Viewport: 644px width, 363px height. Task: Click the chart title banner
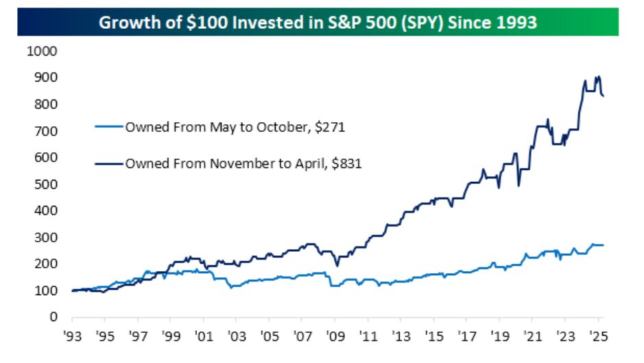318,22
